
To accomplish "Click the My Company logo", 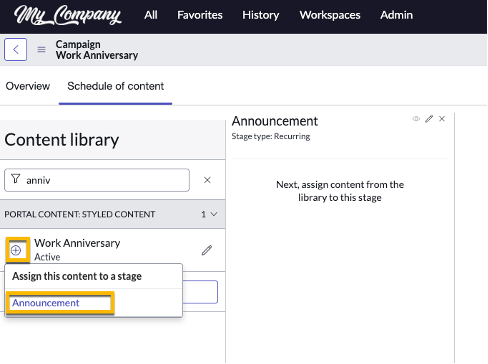I will click(x=68, y=15).
